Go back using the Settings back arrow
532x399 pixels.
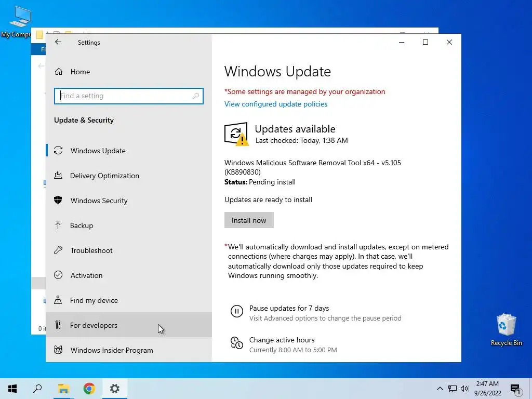[x=58, y=42]
